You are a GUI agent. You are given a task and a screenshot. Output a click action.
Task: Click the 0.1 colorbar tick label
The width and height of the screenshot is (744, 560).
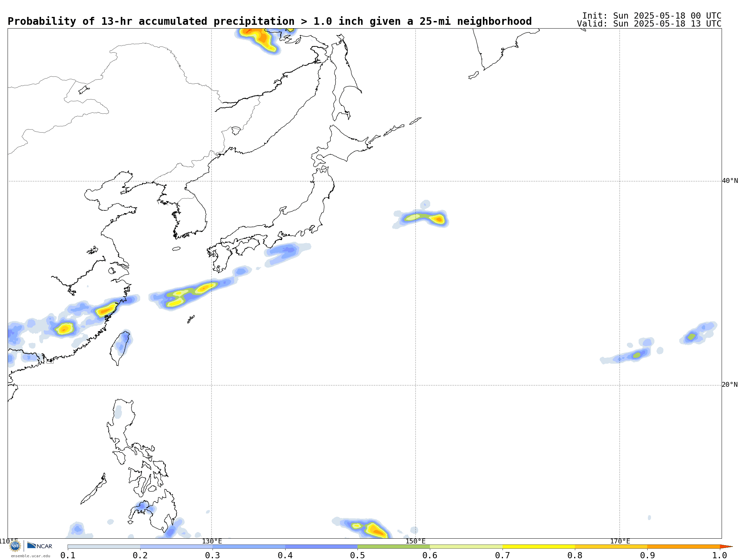pos(68,555)
